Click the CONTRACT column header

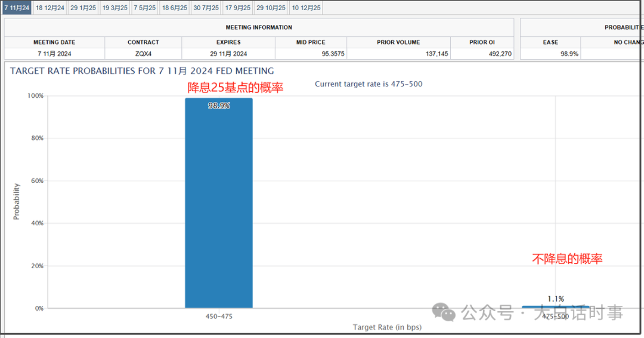click(143, 42)
